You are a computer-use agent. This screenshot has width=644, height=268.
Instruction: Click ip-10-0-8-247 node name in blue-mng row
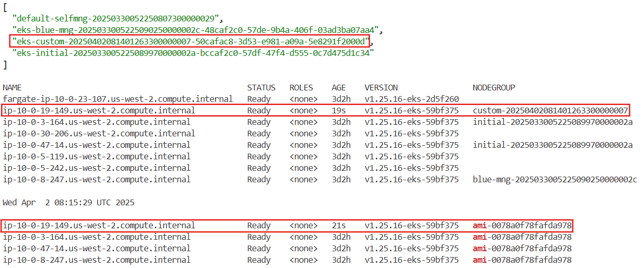click(97, 180)
